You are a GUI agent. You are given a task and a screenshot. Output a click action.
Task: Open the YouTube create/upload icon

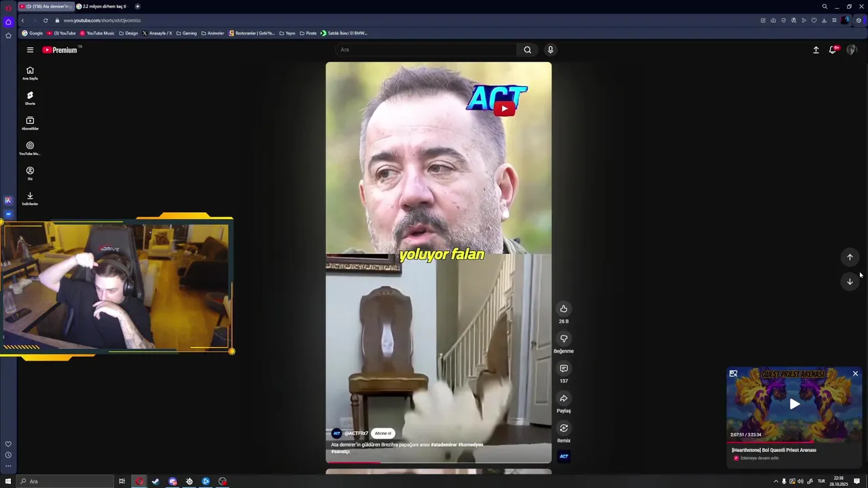(816, 49)
